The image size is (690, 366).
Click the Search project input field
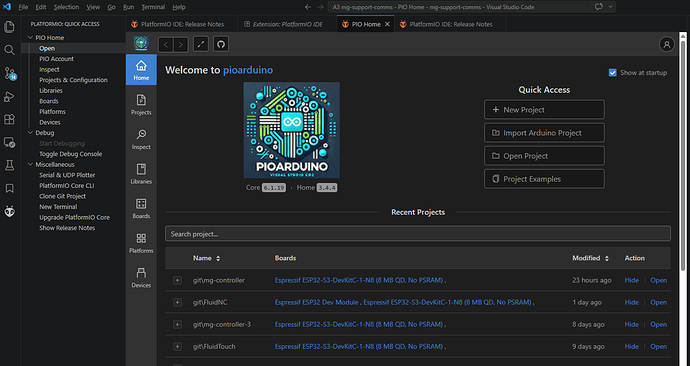pyautogui.click(x=418, y=234)
